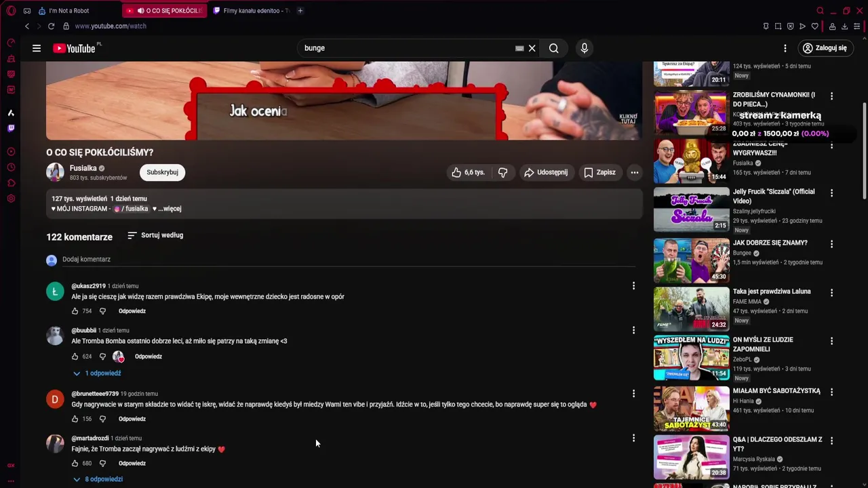Open Extensions cube icon in sidebar

click(11, 183)
